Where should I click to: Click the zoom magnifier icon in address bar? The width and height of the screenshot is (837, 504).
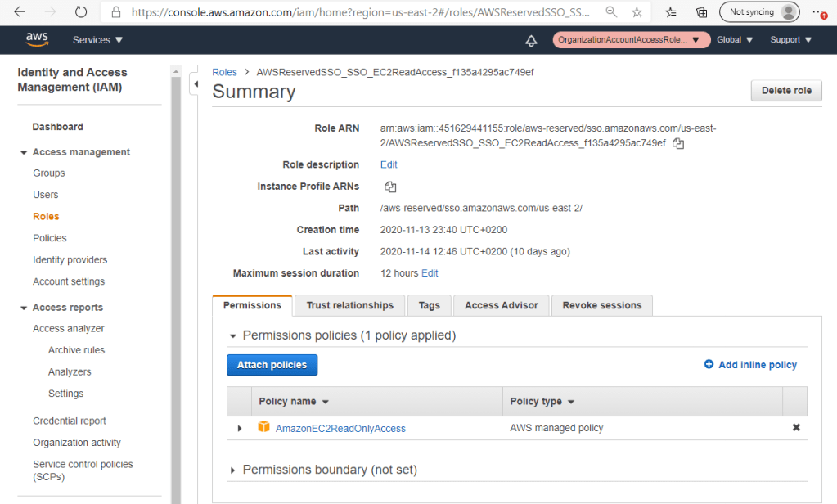(611, 12)
